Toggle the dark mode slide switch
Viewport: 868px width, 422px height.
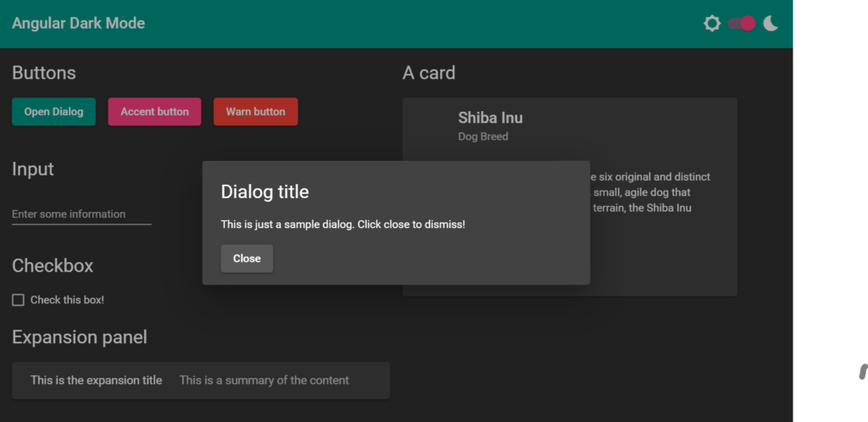(742, 24)
